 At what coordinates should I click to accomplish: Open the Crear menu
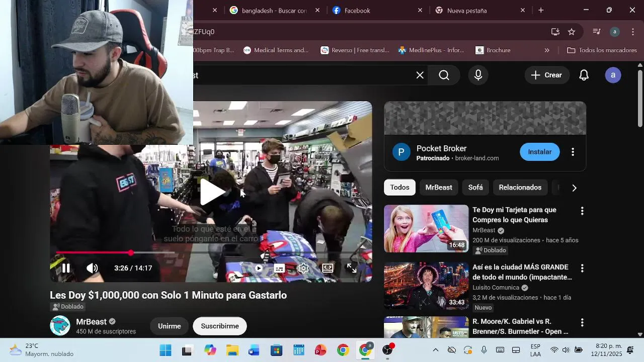pyautogui.click(x=546, y=75)
